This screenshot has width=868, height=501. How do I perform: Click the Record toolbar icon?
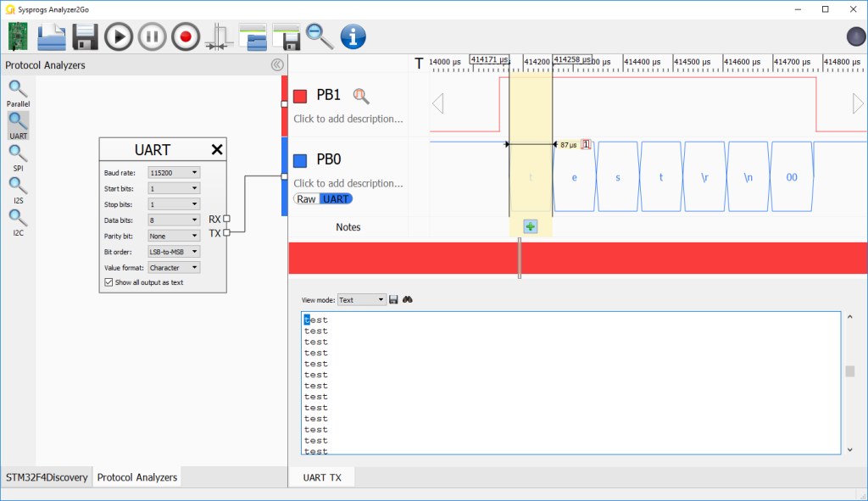click(x=185, y=36)
